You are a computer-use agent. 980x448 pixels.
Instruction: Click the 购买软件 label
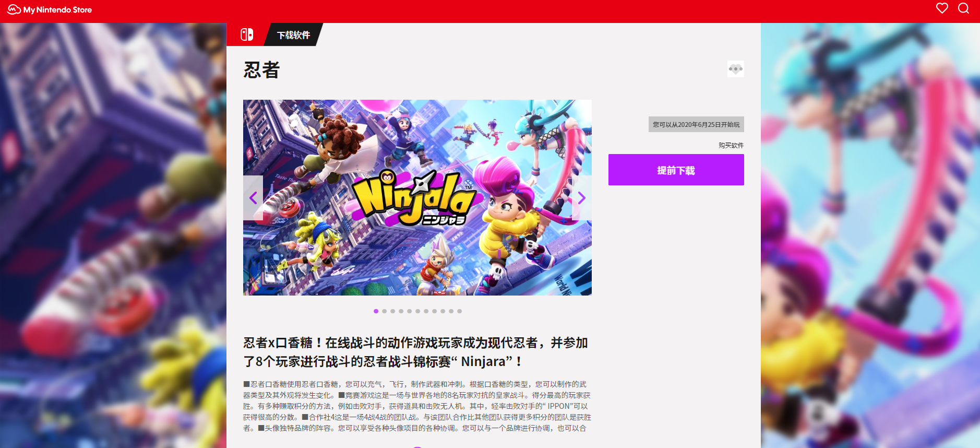(x=731, y=145)
